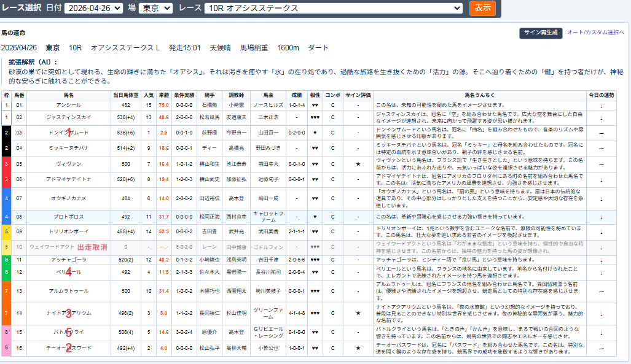Click the black frame cell of horse 03
The height and width of the screenshot is (364, 631).
[6, 133]
